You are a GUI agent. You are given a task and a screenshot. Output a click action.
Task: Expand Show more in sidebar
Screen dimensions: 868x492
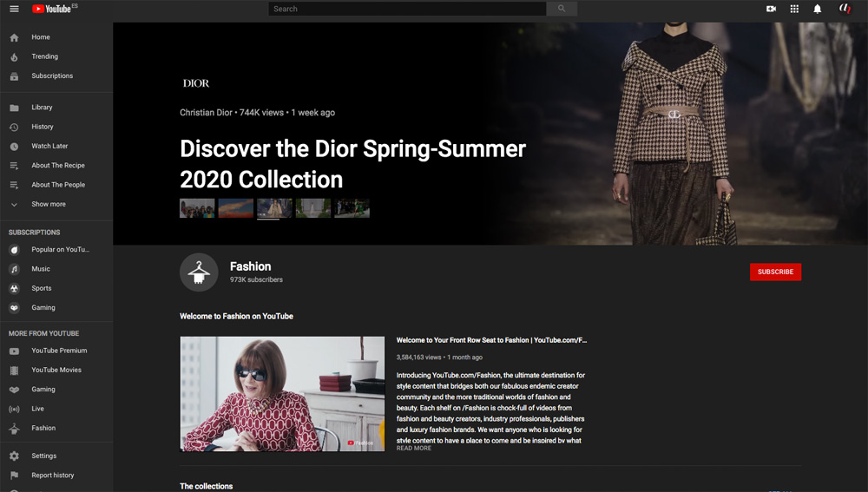pyautogui.click(x=48, y=204)
